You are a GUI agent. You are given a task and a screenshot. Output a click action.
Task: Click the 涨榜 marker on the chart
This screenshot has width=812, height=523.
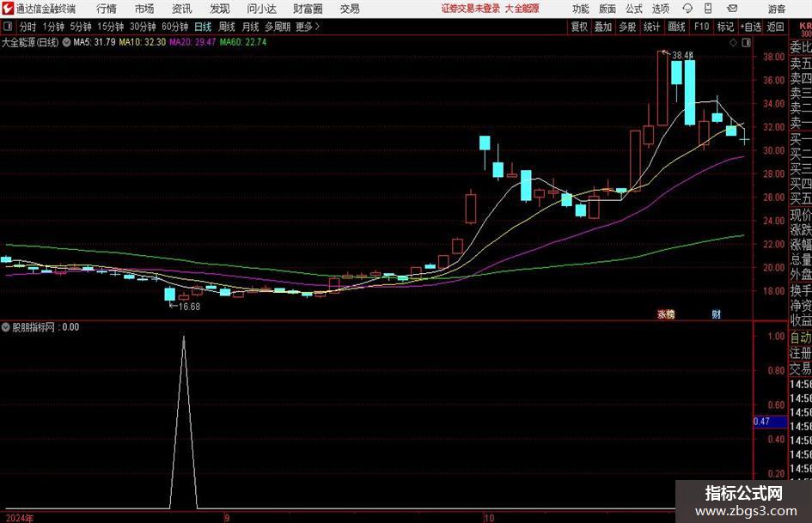point(666,313)
